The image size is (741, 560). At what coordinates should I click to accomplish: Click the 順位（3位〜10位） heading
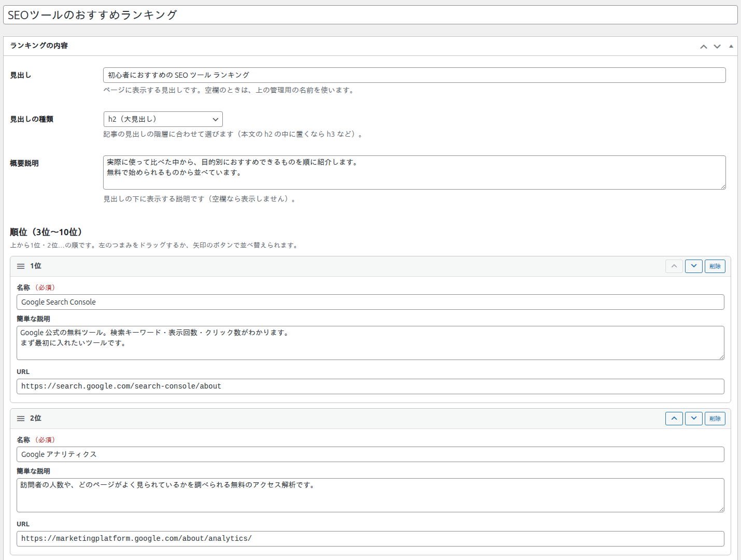pyautogui.click(x=46, y=232)
